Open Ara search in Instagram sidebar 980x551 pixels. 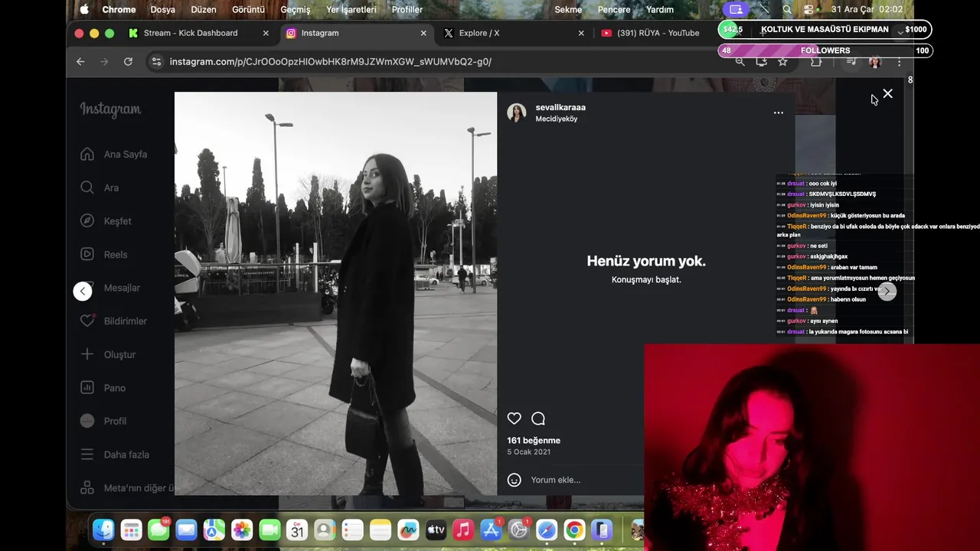pos(100,187)
